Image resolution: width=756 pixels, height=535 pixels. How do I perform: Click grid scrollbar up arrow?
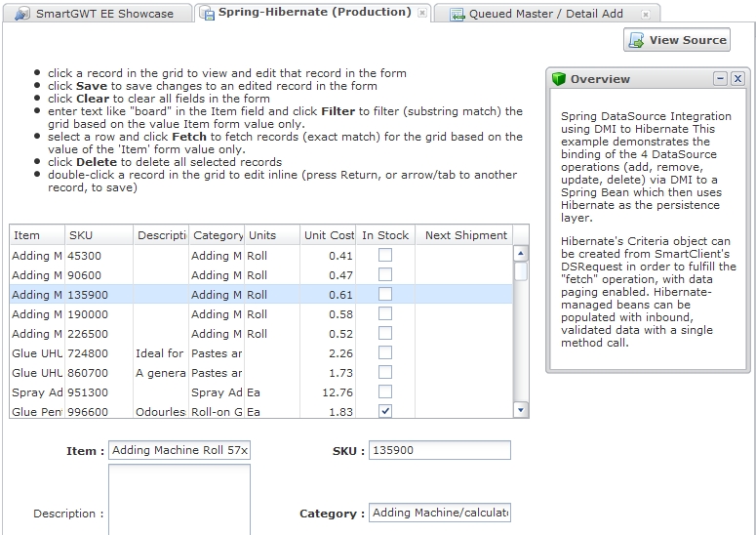tap(521, 254)
